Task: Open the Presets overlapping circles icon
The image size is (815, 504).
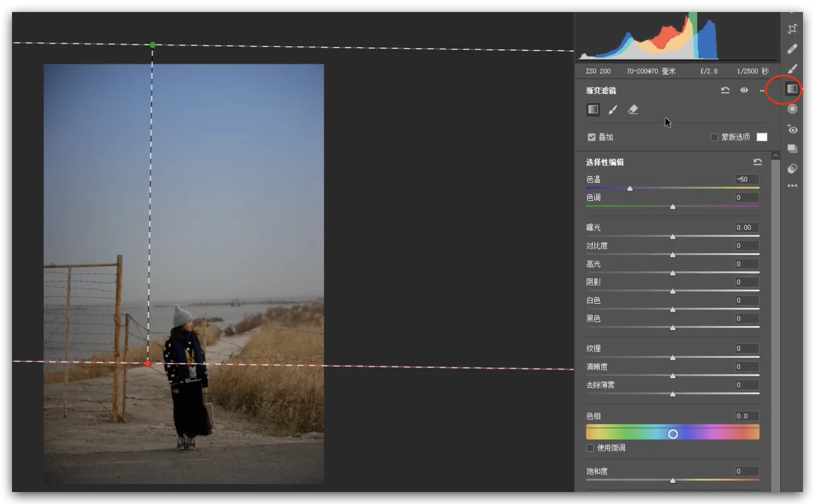Action: tap(792, 168)
